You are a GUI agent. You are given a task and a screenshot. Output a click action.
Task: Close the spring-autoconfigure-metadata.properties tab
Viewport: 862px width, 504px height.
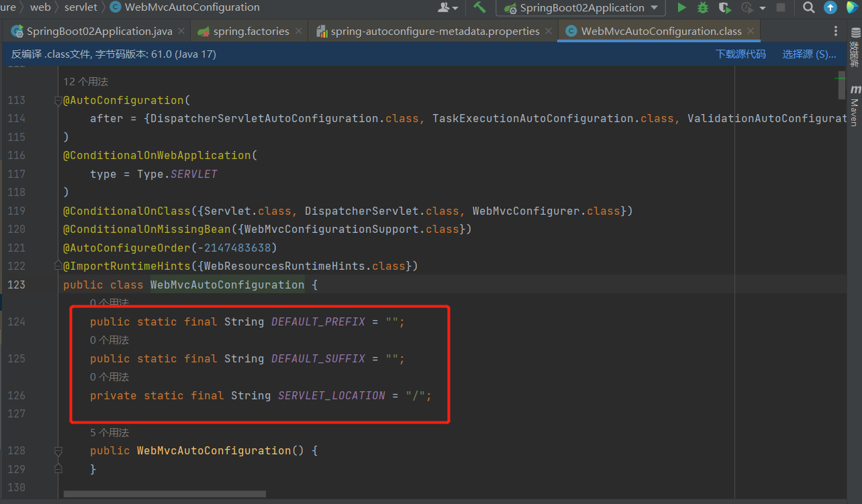pyautogui.click(x=549, y=31)
